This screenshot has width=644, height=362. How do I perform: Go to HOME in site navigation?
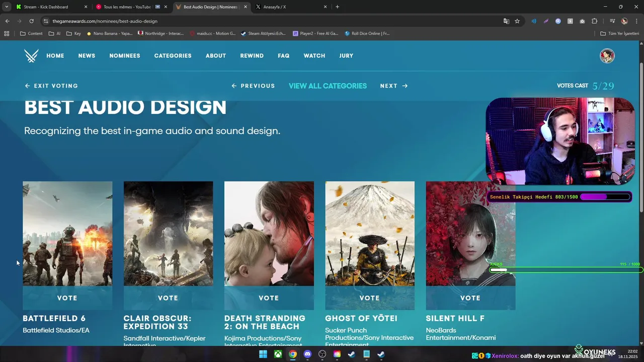click(x=55, y=56)
